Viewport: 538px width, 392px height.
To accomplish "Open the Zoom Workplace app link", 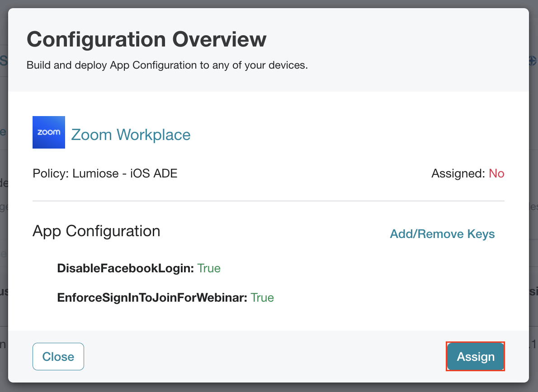I will click(131, 135).
